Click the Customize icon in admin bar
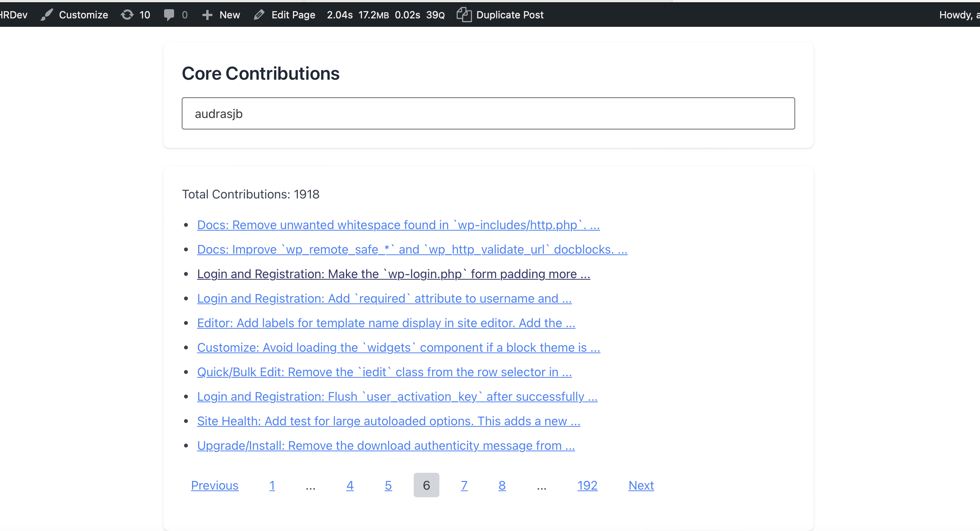The width and height of the screenshot is (980, 531). [x=48, y=15]
